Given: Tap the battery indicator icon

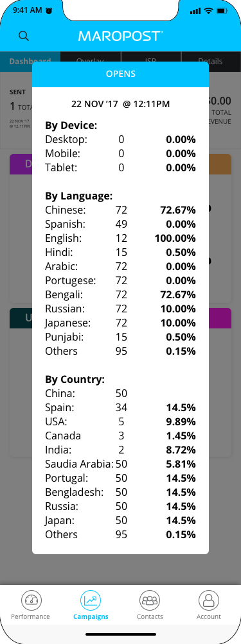Looking at the screenshot, I should tap(222, 11).
